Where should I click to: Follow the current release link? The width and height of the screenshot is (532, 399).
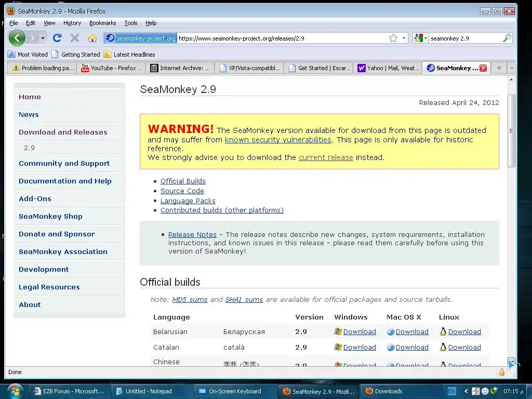click(x=326, y=157)
